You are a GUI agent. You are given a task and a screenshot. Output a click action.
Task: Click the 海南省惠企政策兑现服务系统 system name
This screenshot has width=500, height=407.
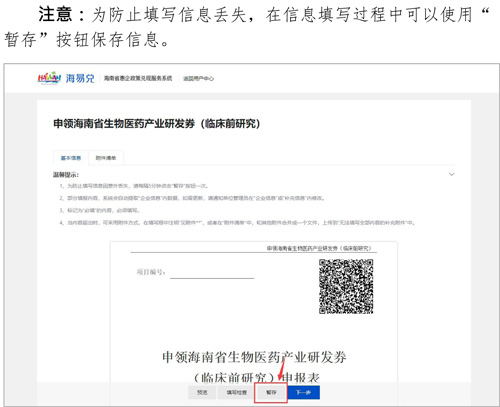pos(138,78)
